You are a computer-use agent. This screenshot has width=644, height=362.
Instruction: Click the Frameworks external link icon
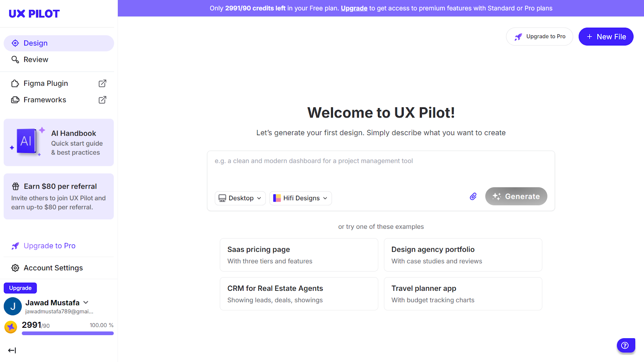tap(103, 100)
